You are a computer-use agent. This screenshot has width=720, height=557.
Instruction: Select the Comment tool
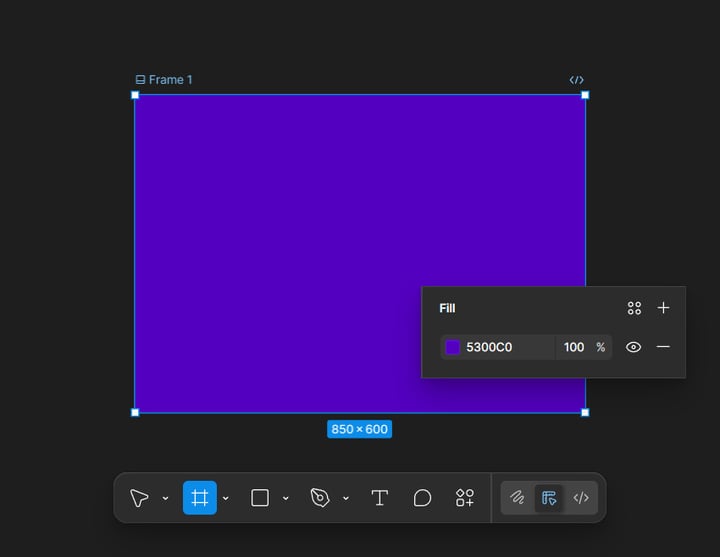[x=422, y=498]
